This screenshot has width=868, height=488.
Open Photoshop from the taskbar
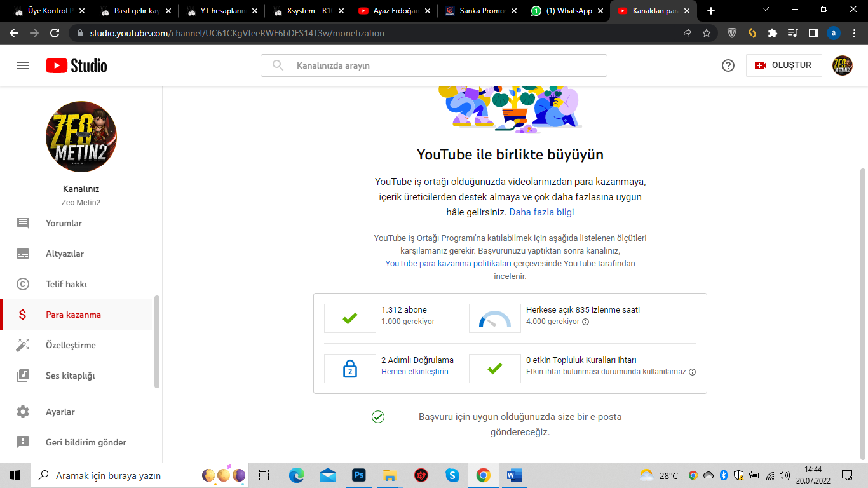click(x=360, y=475)
